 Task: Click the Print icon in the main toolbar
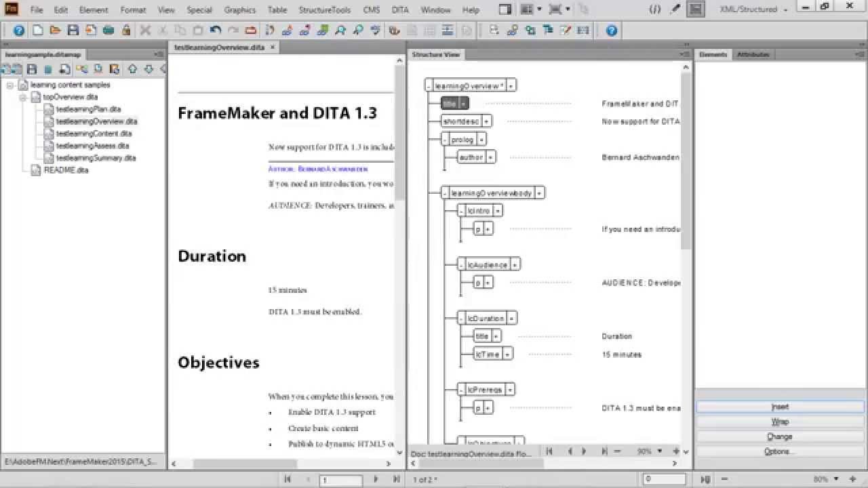click(108, 30)
